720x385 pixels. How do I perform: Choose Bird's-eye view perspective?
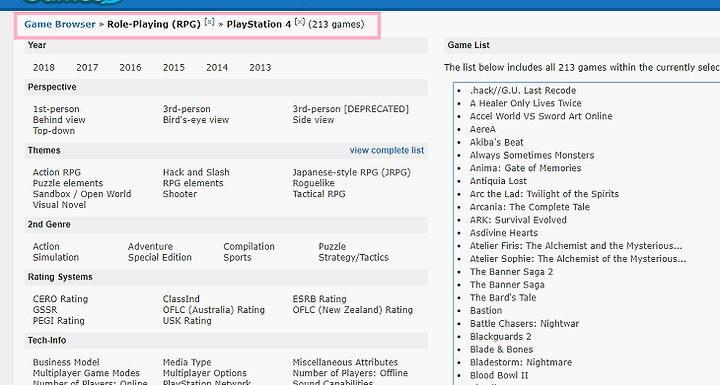tap(196, 120)
